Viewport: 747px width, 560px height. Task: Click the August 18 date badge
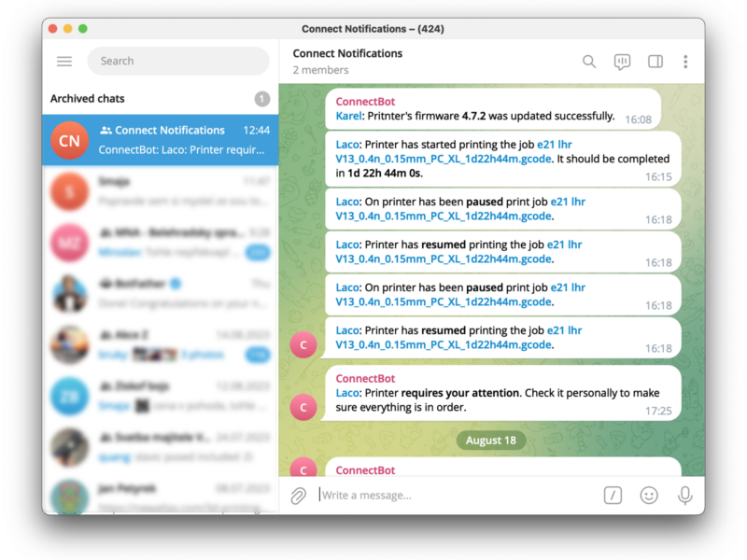click(492, 440)
